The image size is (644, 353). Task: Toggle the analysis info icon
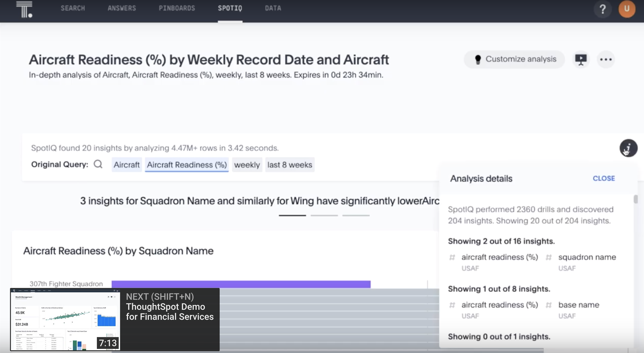click(628, 148)
